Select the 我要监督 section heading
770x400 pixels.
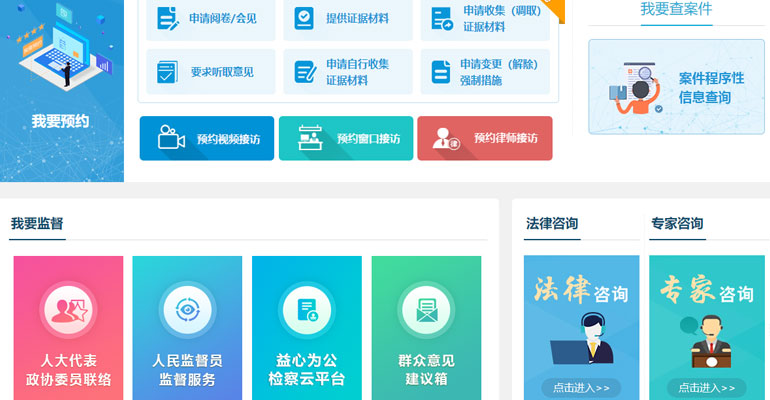(x=37, y=224)
